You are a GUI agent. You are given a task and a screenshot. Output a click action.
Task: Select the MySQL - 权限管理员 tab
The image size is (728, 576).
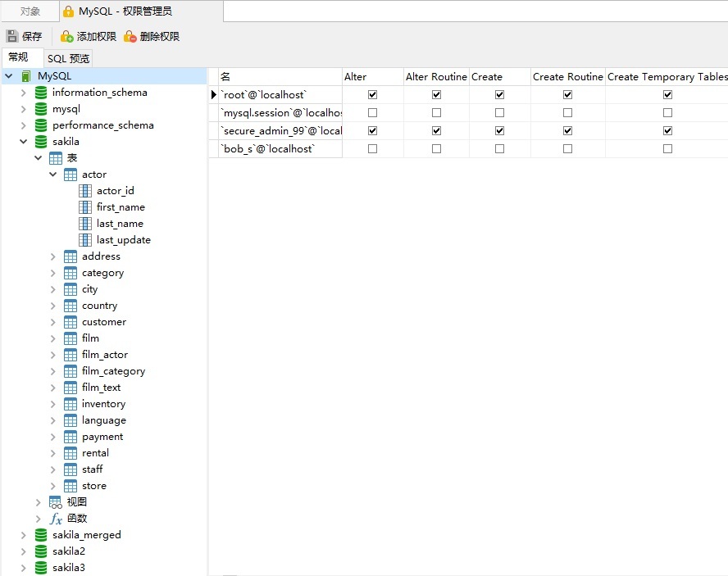[142, 11]
